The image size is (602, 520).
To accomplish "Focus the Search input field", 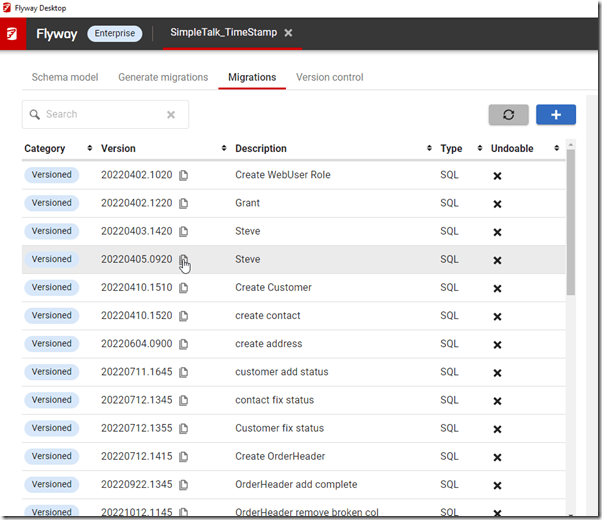I will (x=100, y=115).
